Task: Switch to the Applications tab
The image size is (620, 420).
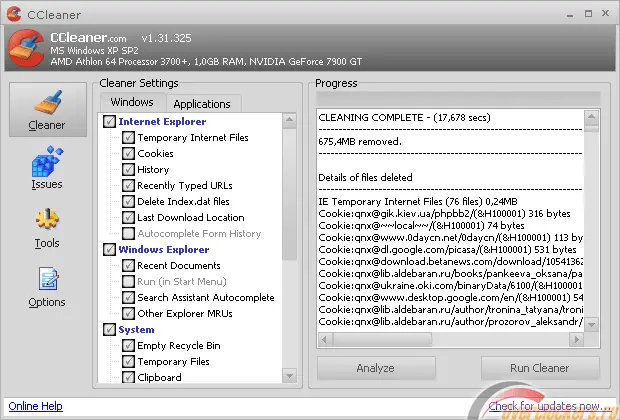Action: click(x=202, y=104)
